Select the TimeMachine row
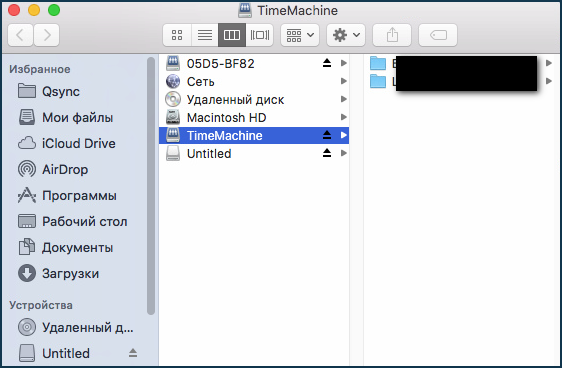The width and height of the screenshot is (562, 368). (x=254, y=135)
